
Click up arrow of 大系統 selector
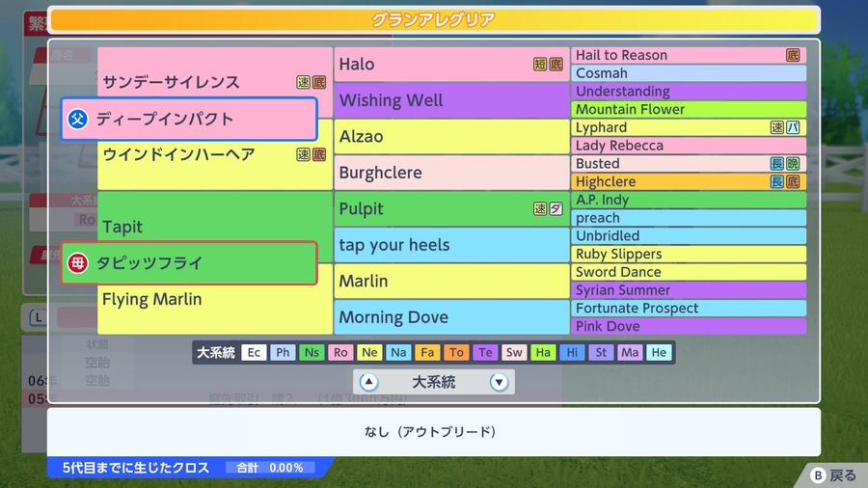click(368, 382)
